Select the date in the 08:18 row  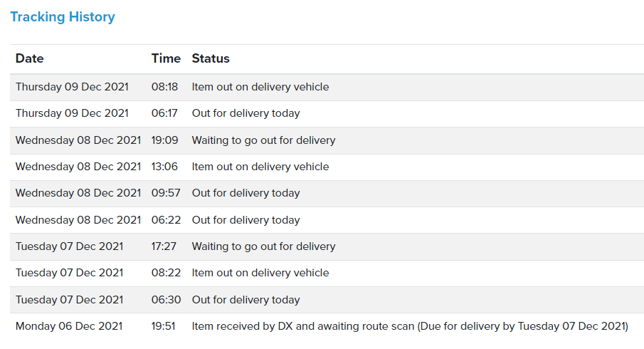72,87
